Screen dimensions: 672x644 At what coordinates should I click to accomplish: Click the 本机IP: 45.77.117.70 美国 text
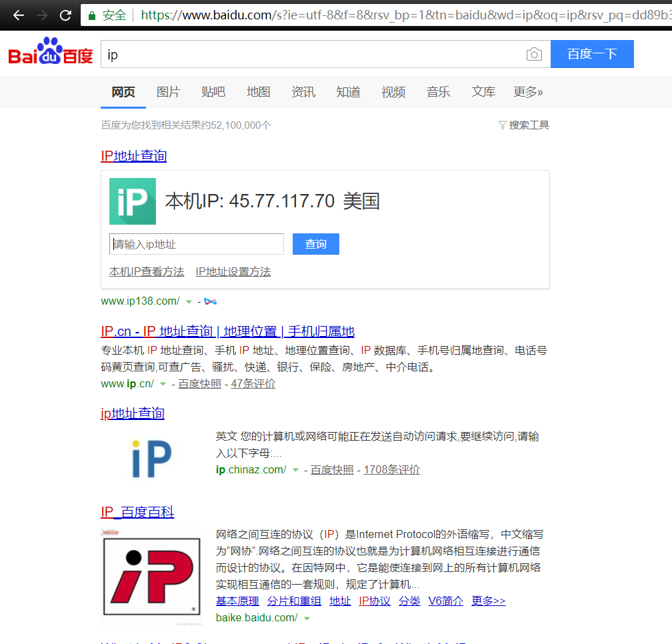click(273, 201)
